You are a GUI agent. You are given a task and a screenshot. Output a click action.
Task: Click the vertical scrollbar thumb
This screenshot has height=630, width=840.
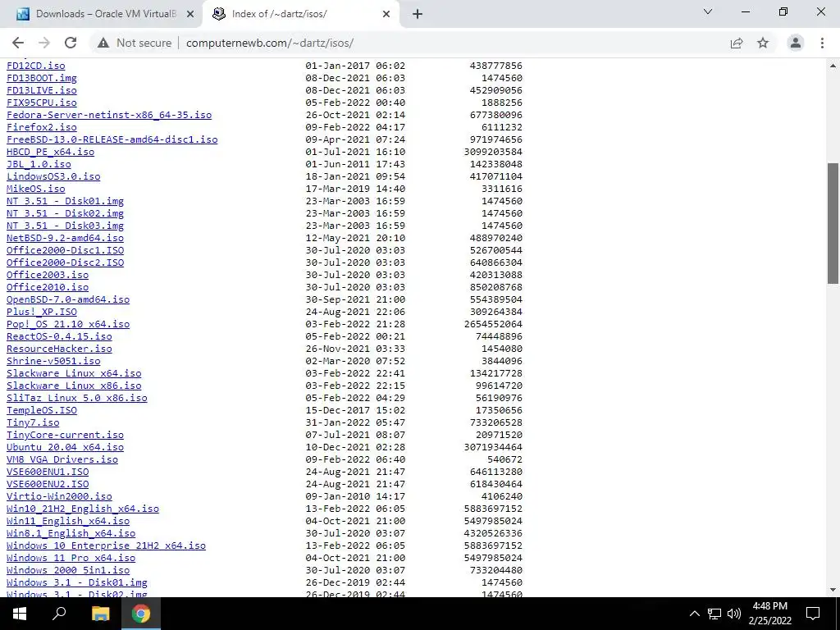click(x=833, y=223)
